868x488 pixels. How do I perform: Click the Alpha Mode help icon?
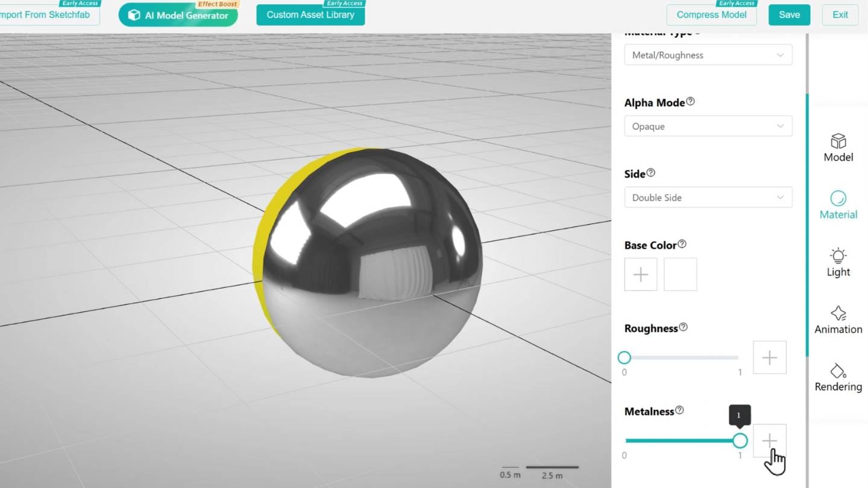point(690,102)
